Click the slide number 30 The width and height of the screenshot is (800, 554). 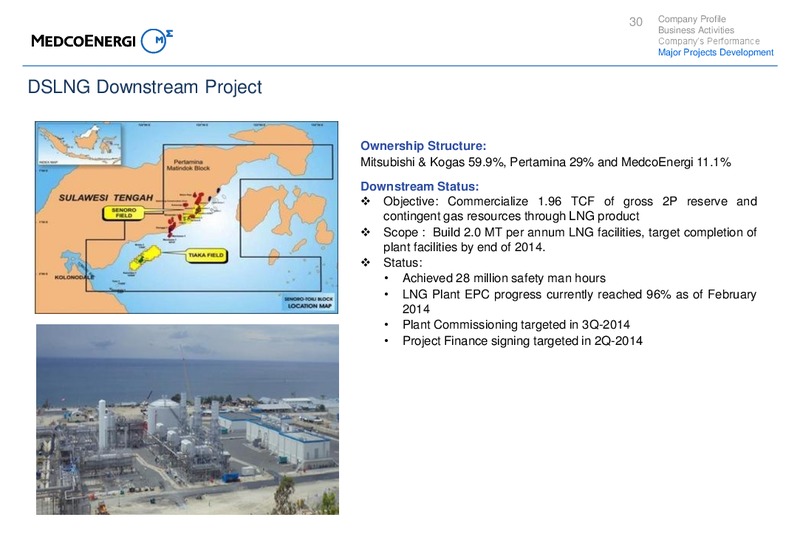coord(636,21)
